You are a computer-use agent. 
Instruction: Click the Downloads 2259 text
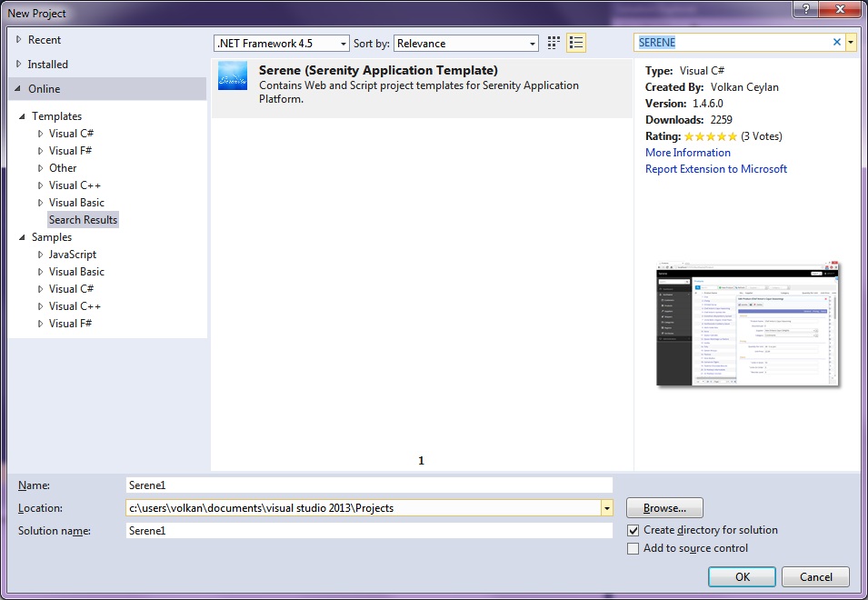point(689,120)
